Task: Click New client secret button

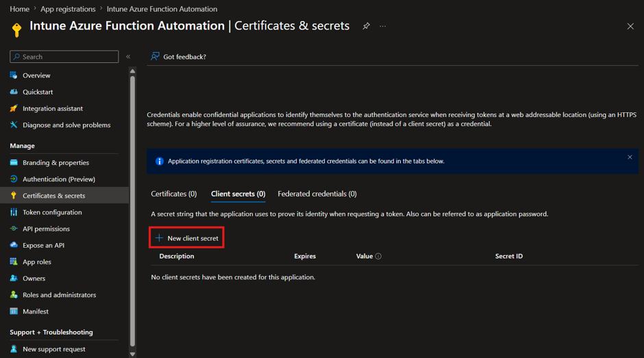Action: (x=186, y=238)
